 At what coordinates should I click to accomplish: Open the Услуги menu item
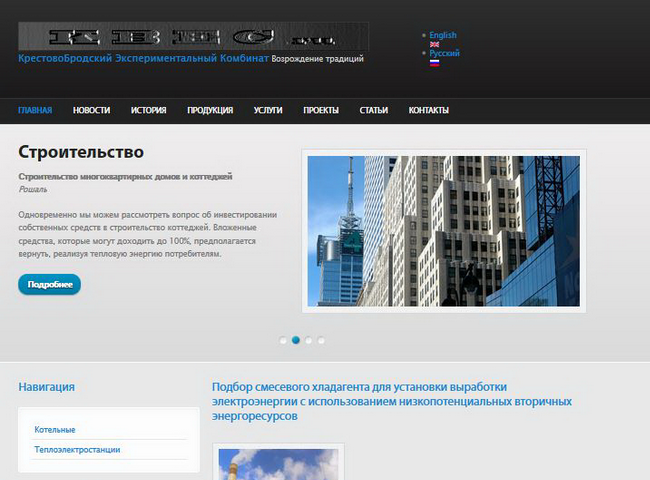pyautogui.click(x=268, y=110)
